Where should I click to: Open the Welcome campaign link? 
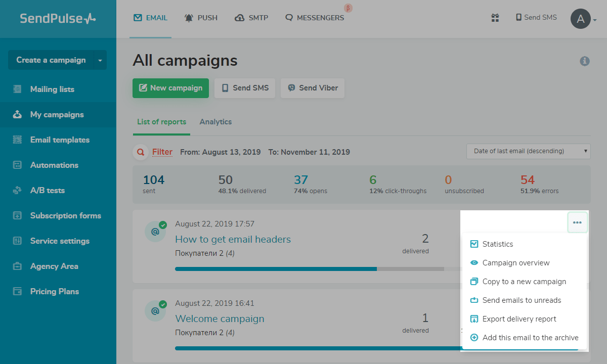pos(220,318)
